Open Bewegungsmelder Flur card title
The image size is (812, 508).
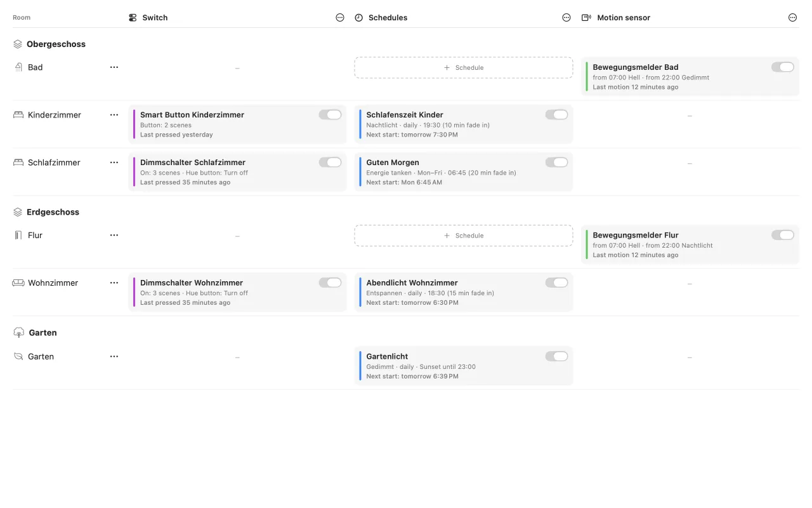[x=636, y=235]
